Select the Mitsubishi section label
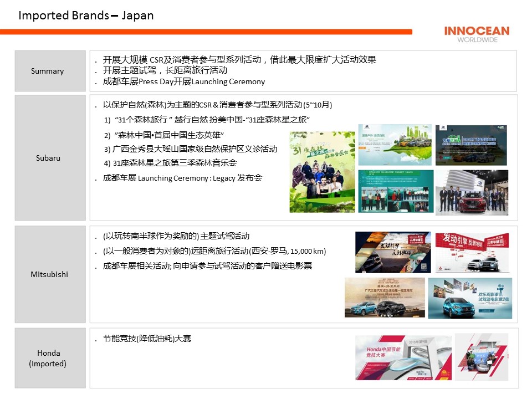Screen dimensions: 532x399 pyautogui.click(x=50, y=274)
